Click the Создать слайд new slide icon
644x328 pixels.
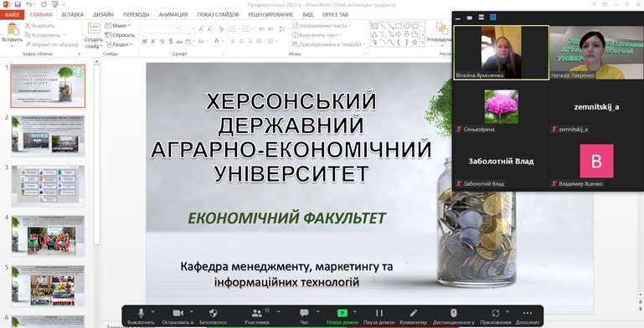pyautogui.click(x=94, y=28)
